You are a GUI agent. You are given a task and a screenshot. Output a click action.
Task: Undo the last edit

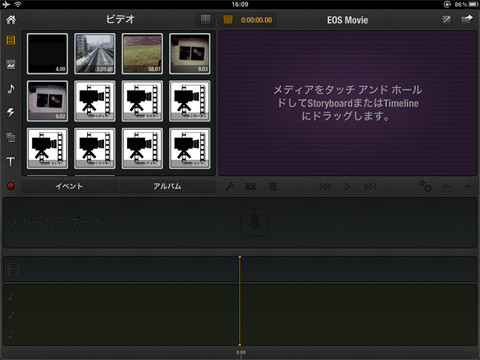446,187
